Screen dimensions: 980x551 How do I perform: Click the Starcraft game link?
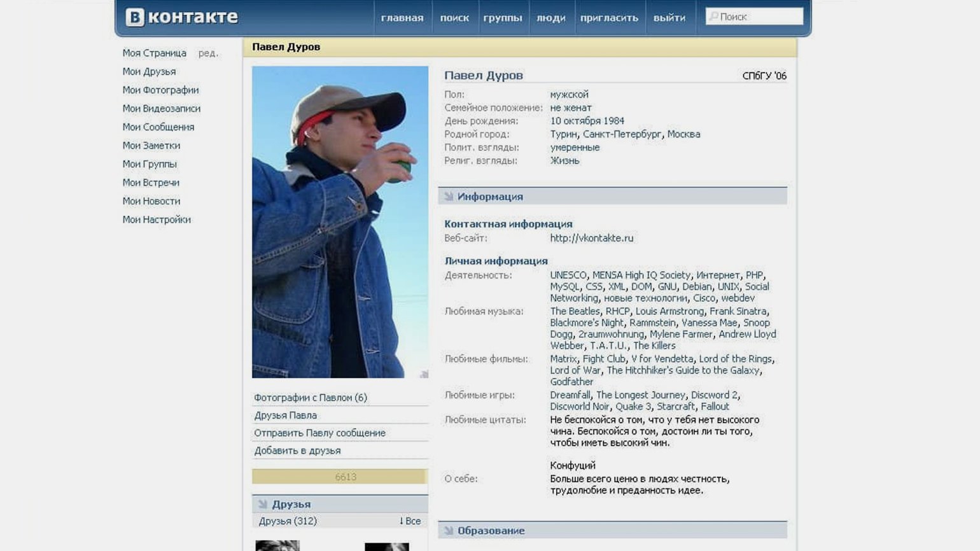[x=676, y=407]
